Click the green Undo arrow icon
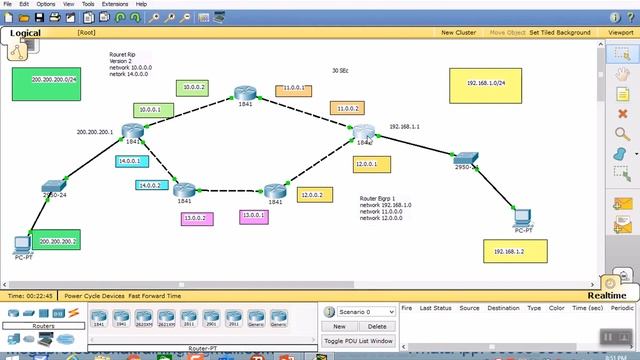The height and width of the screenshot is (360, 640). pos(120,18)
